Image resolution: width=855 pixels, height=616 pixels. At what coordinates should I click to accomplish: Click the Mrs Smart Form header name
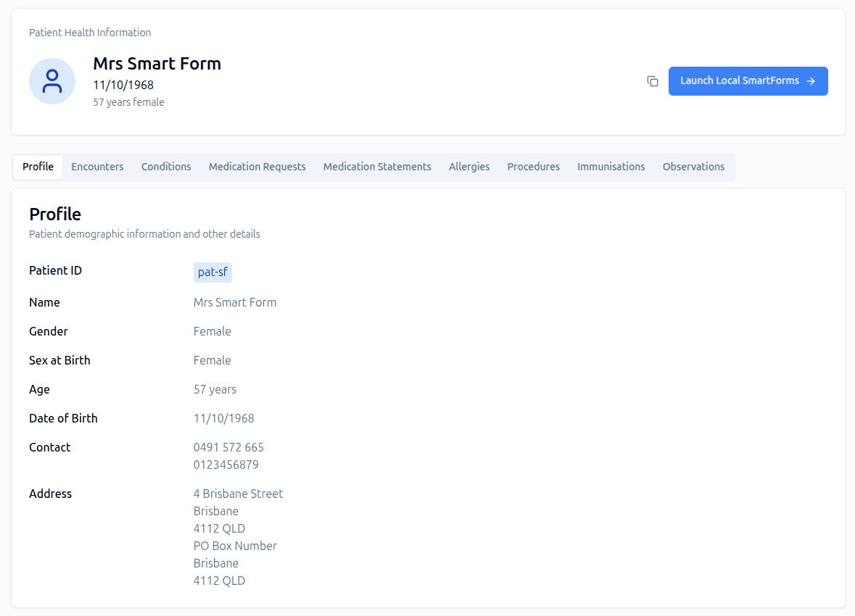157,64
